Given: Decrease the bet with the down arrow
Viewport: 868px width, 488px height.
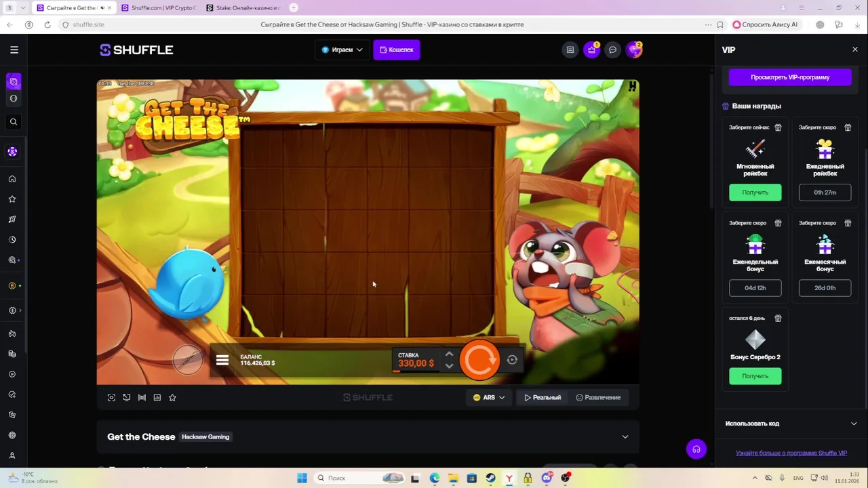Looking at the screenshot, I should tap(449, 367).
